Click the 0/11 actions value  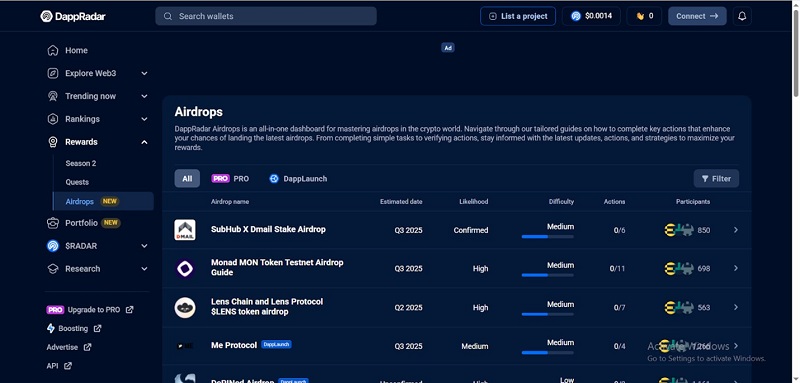coord(617,269)
